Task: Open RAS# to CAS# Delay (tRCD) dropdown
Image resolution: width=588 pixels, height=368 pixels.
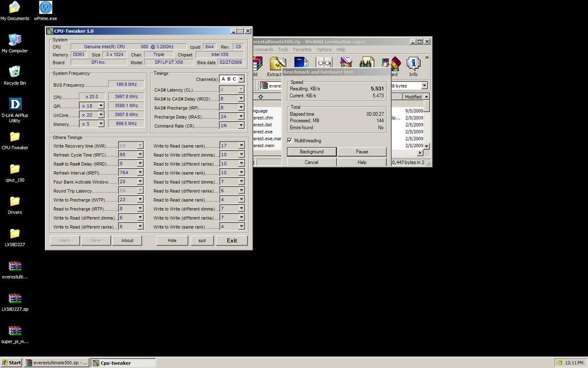Action: [x=241, y=98]
